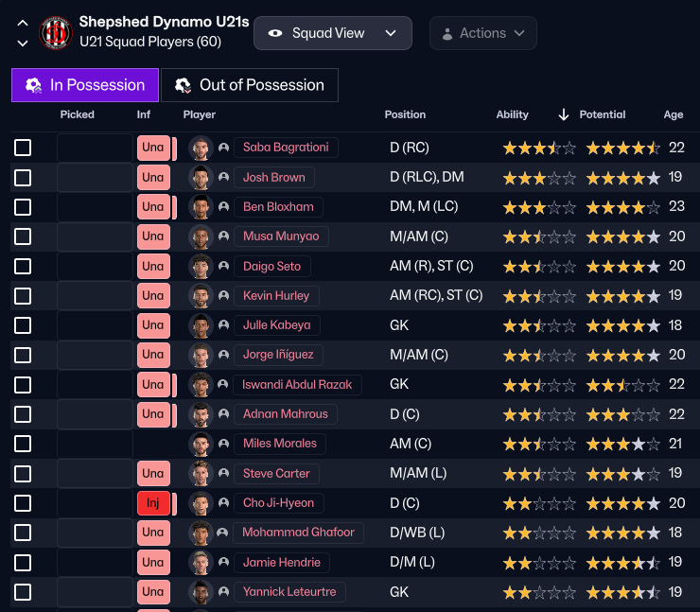The image size is (700, 612).
Task: Go to next squad with down chevron
Action: 23,43
